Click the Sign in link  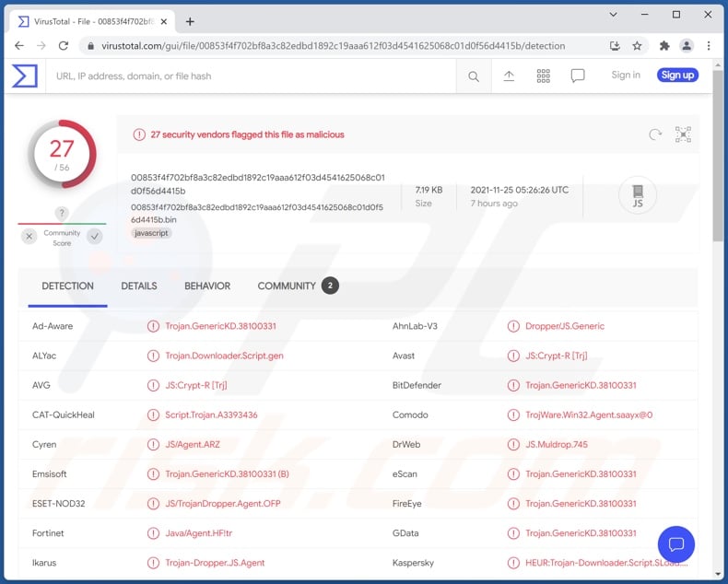point(626,75)
